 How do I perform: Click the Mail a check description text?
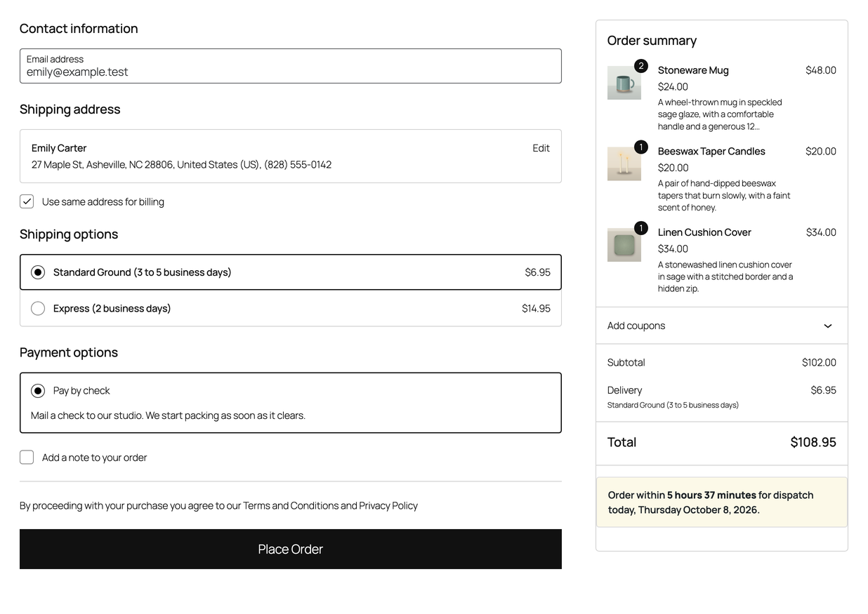coord(168,415)
